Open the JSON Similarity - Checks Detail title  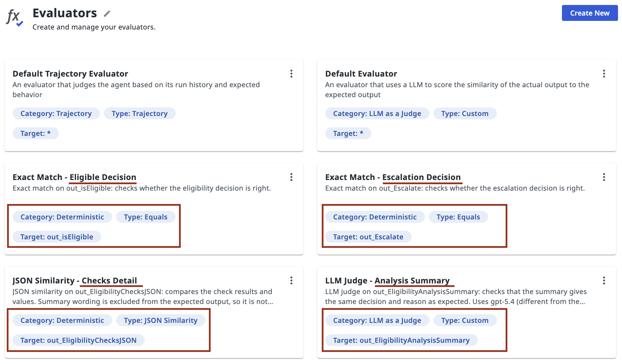(x=75, y=280)
